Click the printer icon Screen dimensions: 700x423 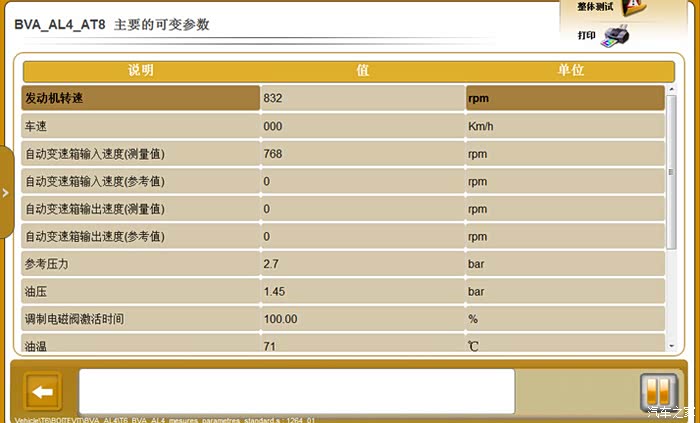[614, 38]
